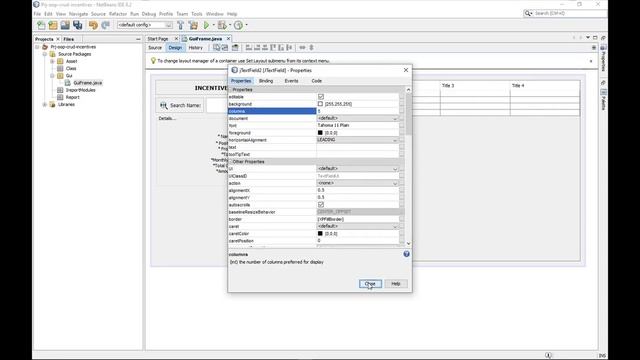Click the Selection Mode icon in designer toolbar

tap(216, 48)
